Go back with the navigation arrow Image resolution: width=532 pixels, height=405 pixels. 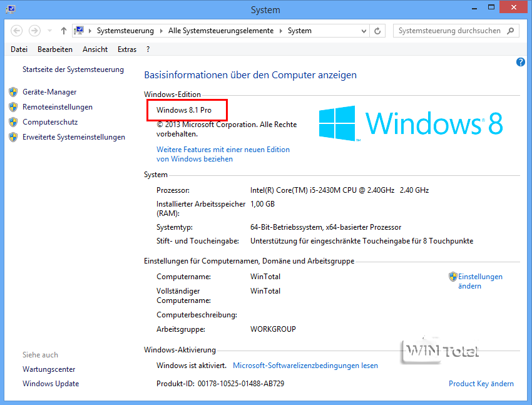17,31
